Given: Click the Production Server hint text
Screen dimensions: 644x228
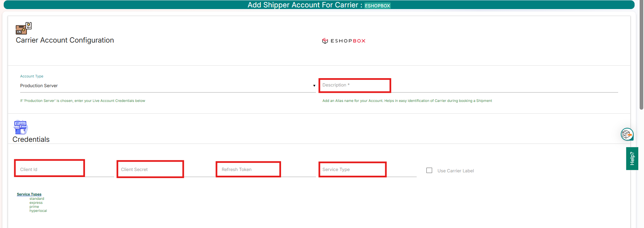Looking at the screenshot, I should 83,101.
